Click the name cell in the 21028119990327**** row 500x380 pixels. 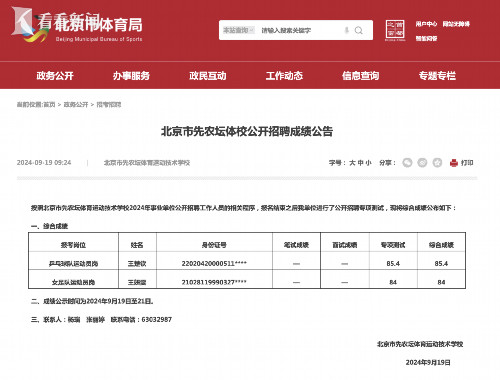point(137,282)
